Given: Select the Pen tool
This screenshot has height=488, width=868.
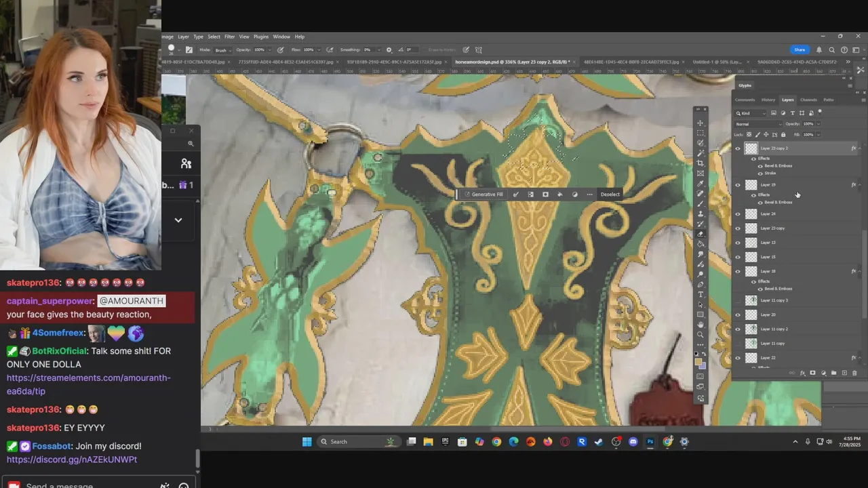Looking at the screenshot, I should (701, 284).
